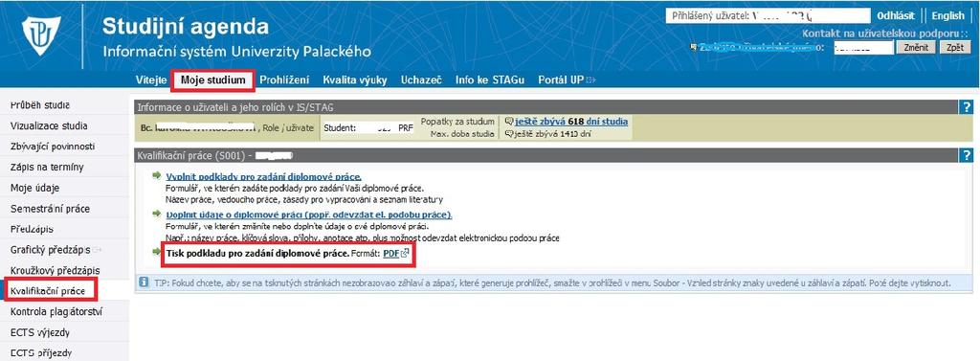Screen dimensions: 980x361
Task: Click the external link icon after PDF
Action: [405, 254]
